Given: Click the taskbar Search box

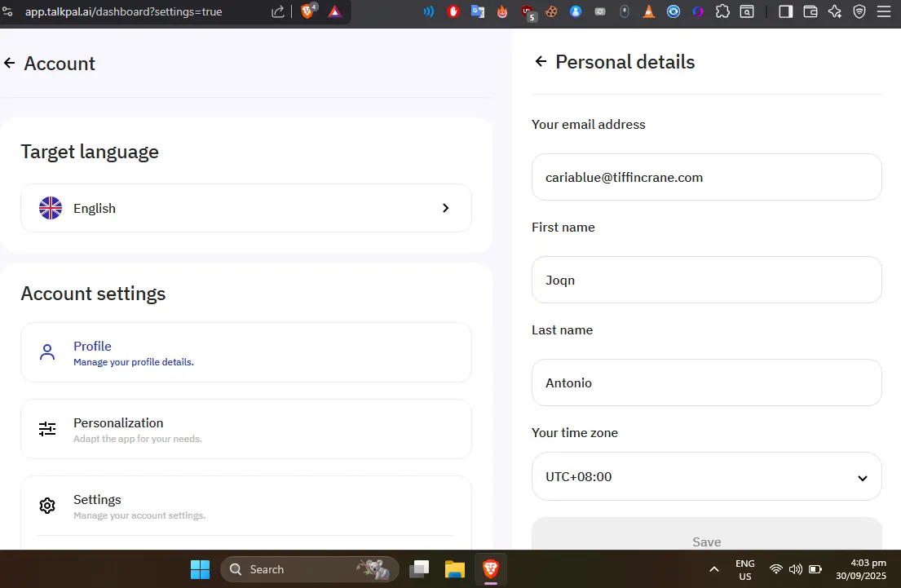Looking at the screenshot, I should 309,569.
